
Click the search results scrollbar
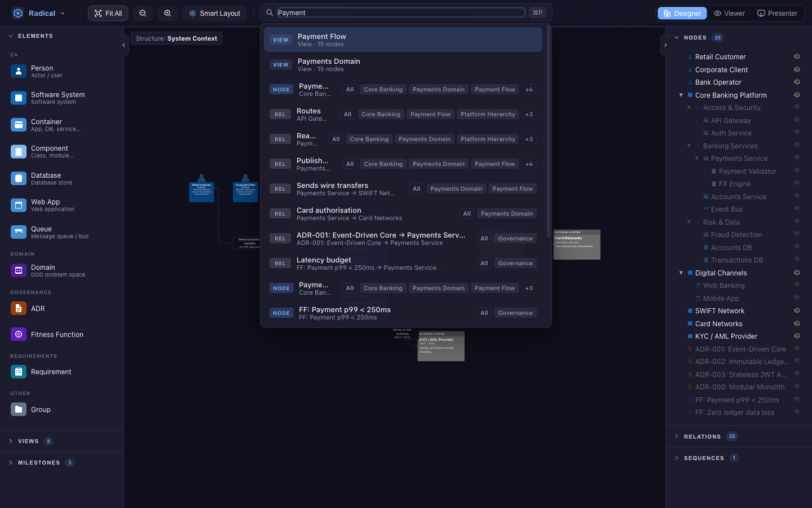point(548,130)
